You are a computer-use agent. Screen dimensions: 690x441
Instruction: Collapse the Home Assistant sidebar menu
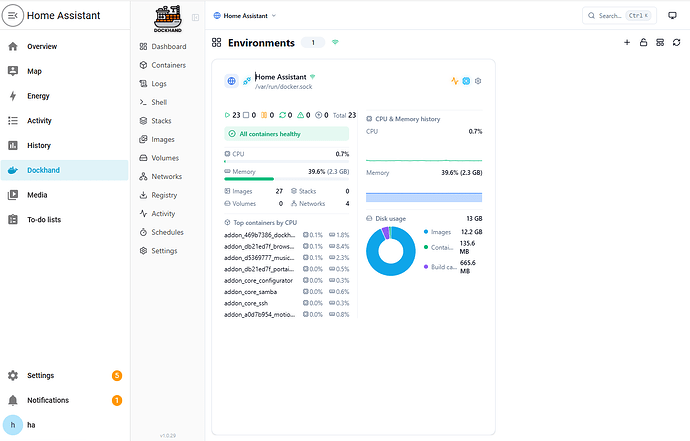coord(13,15)
